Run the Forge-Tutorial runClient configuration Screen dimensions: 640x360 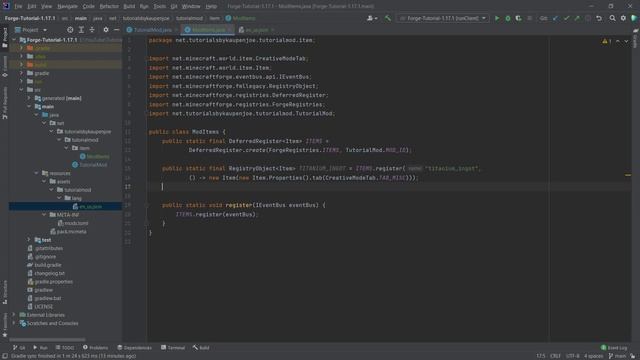497,18
